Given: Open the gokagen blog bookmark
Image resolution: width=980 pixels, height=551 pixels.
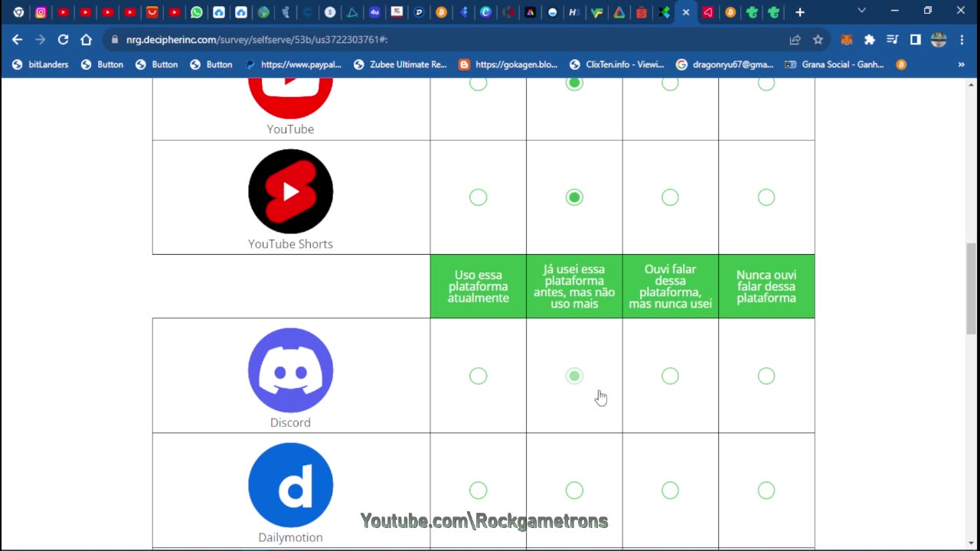Looking at the screenshot, I should point(508,65).
